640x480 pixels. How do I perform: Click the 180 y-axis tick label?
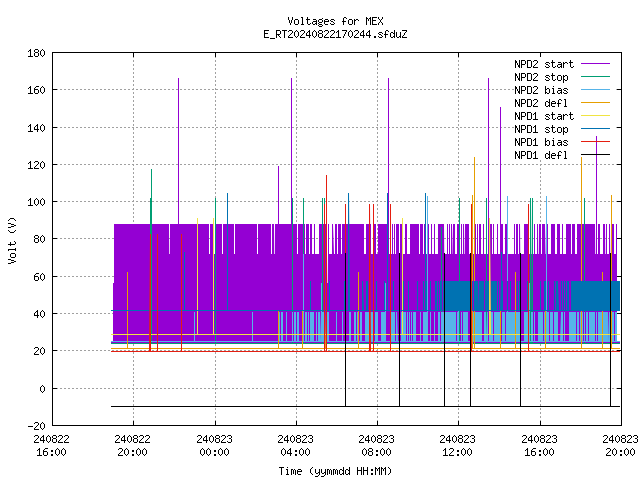[x=36, y=53]
